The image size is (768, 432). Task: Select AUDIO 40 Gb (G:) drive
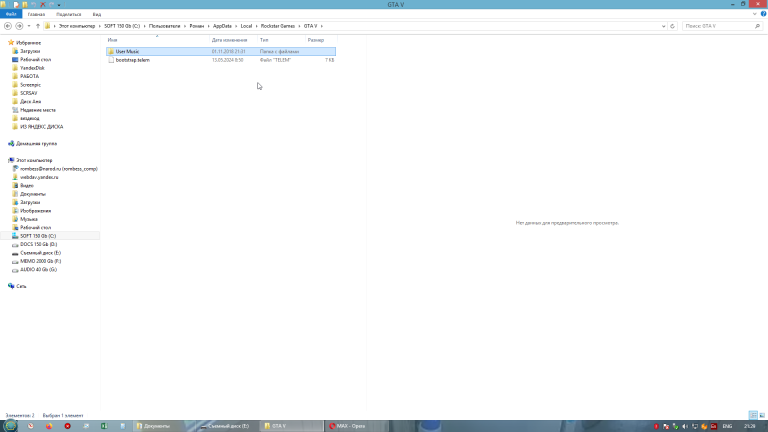point(38,269)
